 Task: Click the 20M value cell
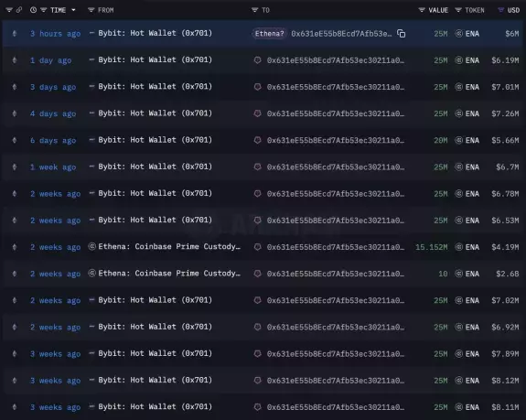pos(440,140)
